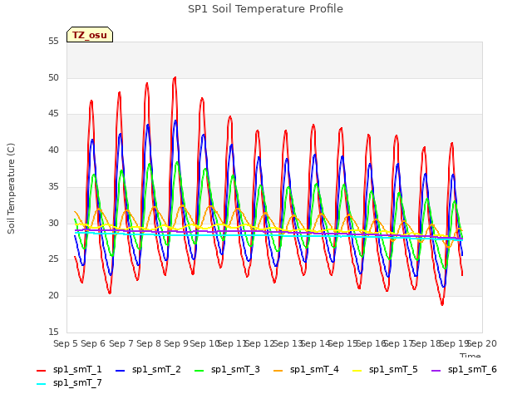The image size is (532, 399).
Task: Select the sp1_smT_3 legend label
Action: pos(235,369)
